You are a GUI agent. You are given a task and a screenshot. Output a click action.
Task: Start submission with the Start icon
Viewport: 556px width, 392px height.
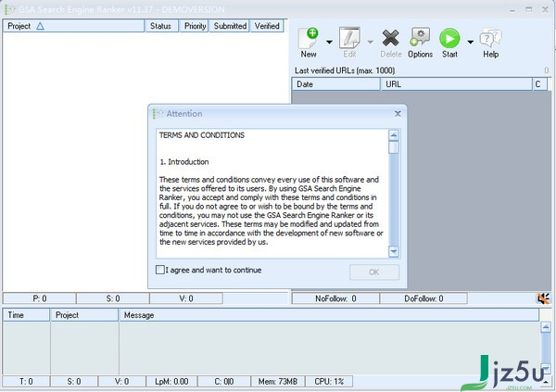click(449, 43)
